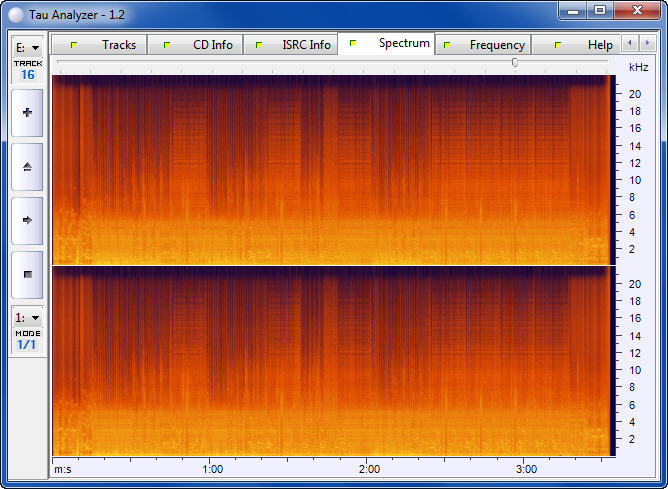Go to the Frequency tab

[x=484, y=45]
